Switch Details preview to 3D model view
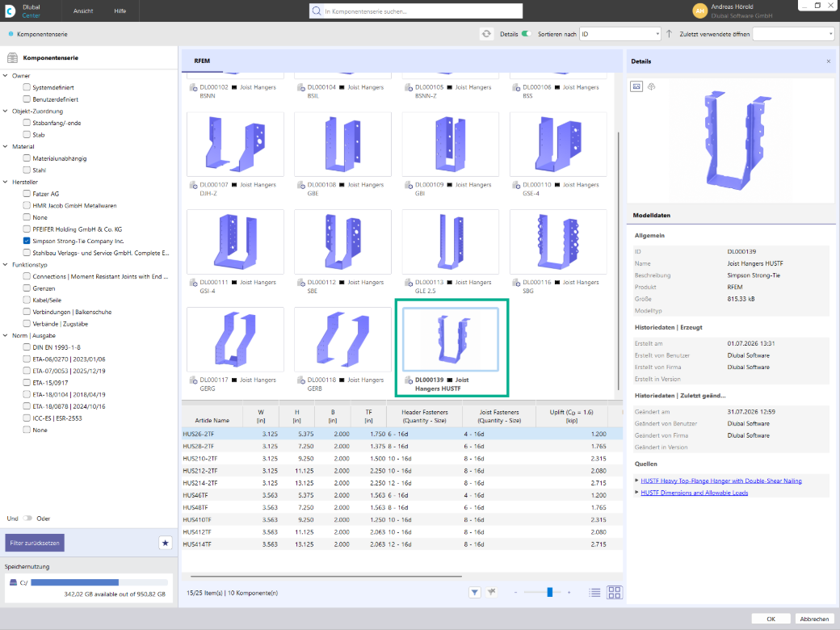 point(652,86)
